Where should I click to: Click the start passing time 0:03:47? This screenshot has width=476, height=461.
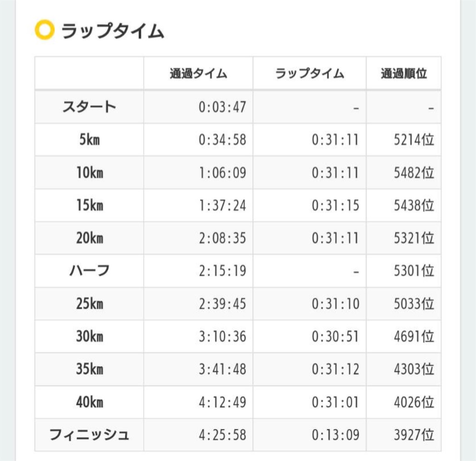[x=222, y=107]
